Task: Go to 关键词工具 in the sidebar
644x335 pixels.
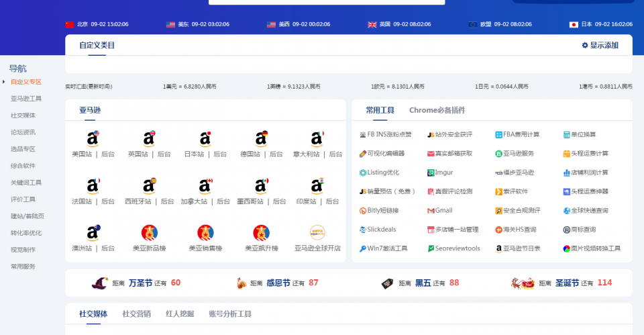Action: pyautogui.click(x=26, y=183)
